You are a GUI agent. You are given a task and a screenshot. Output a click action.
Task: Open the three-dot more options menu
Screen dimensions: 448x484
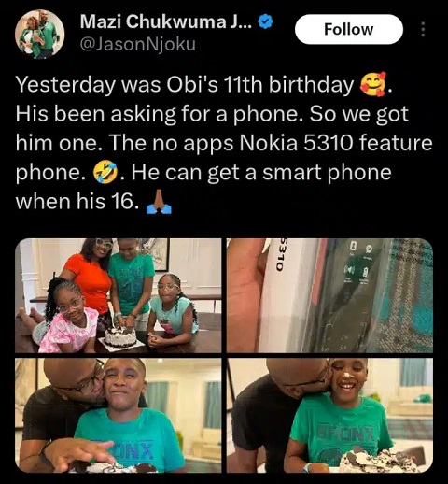(423, 29)
